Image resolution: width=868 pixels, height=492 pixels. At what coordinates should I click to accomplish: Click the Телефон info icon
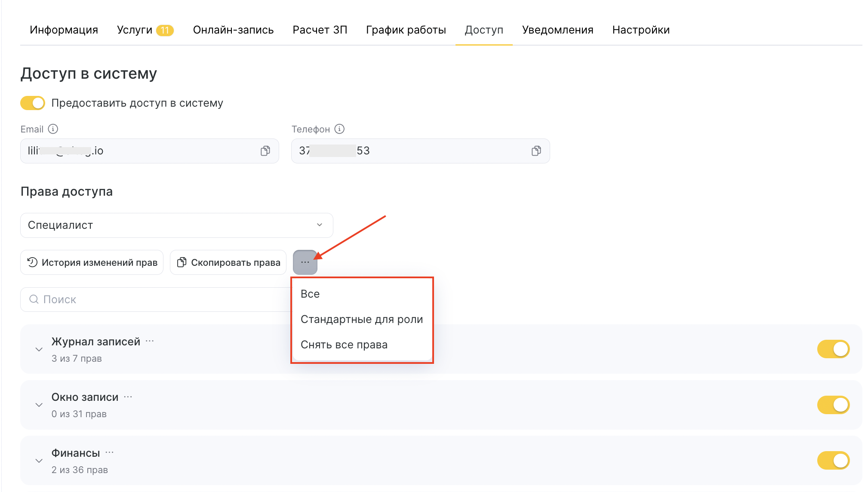click(x=339, y=129)
